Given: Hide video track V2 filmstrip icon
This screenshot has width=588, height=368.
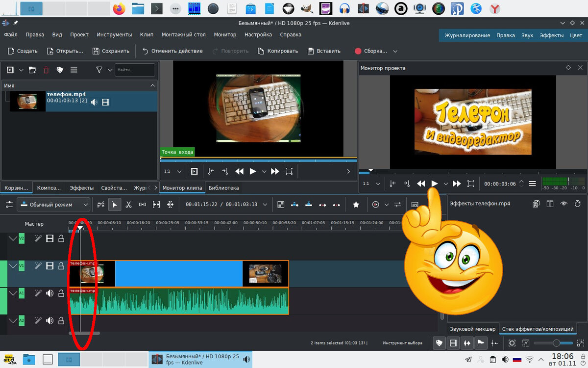Looking at the screenshot, I should 49,238.
